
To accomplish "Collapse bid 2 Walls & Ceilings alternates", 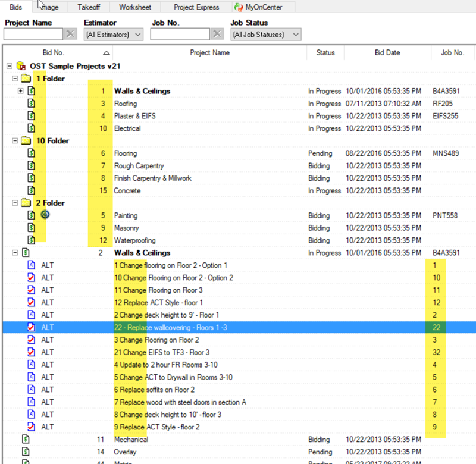I will tap(15, 252).
